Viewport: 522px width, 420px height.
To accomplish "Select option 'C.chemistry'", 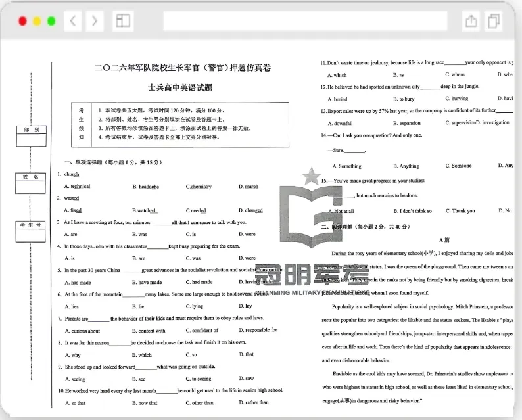I will [199, 187].
